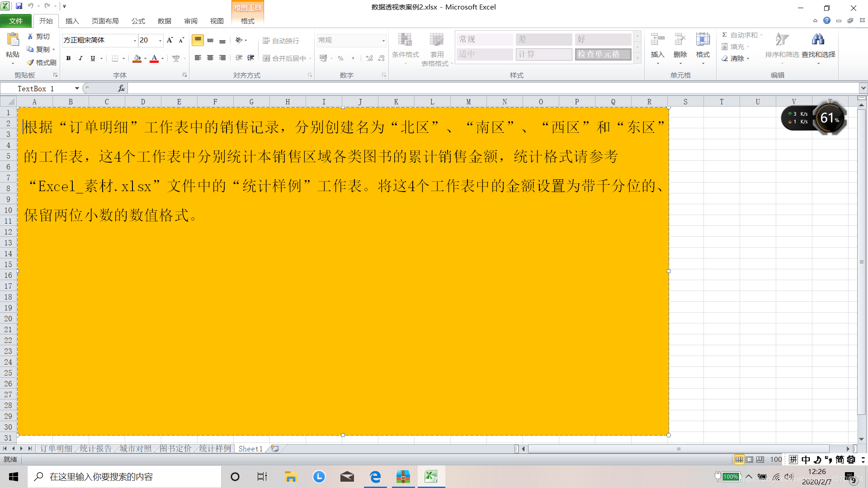Click the Format Painter brush icon
868x488 pixels.
(x=31, y=62)
